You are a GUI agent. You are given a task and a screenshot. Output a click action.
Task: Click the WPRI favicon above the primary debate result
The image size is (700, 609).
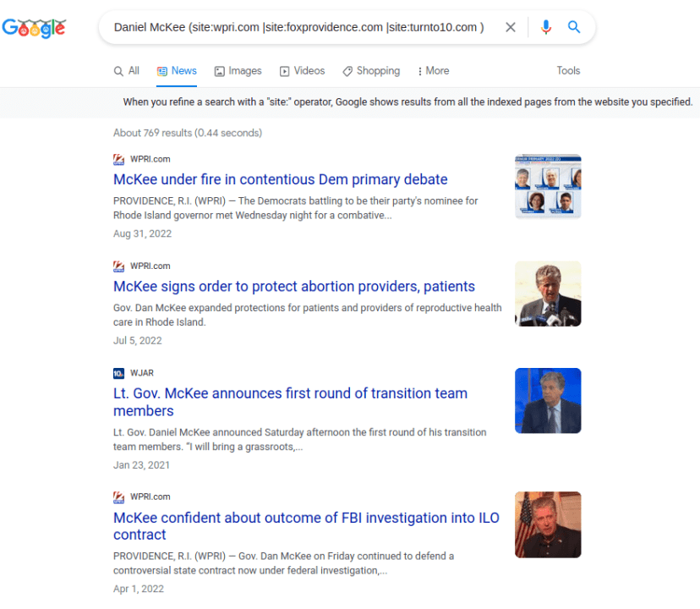pos(118,160)
